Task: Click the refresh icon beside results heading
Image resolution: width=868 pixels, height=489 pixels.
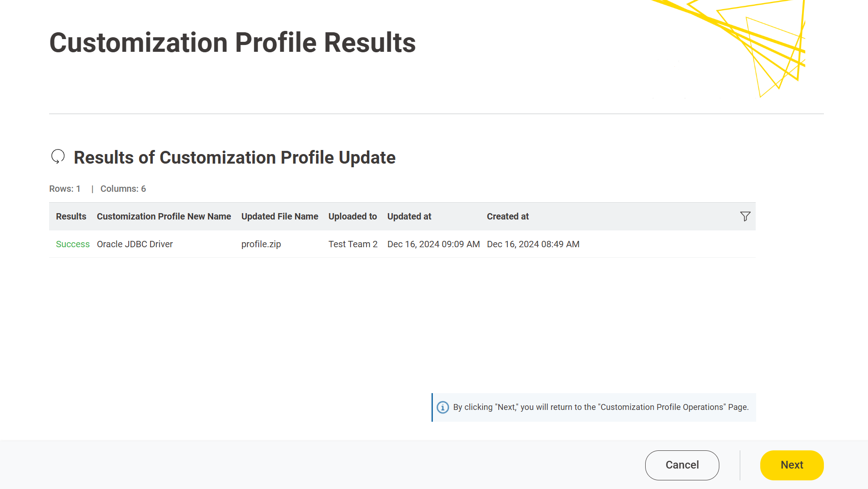Action: tap(58, 157)
